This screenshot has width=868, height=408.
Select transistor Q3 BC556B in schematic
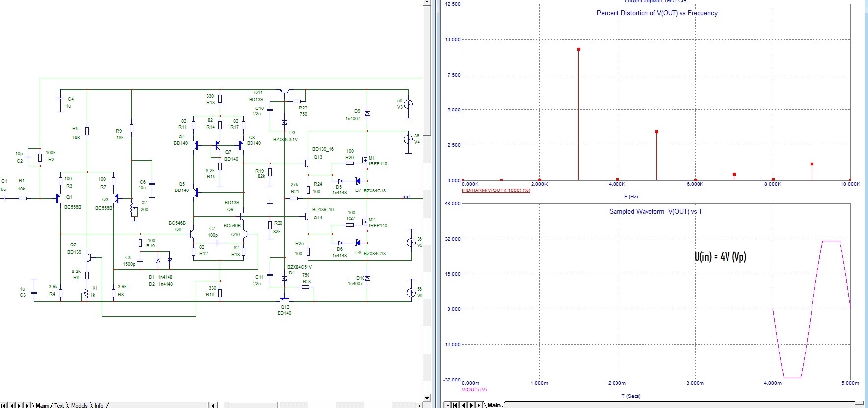(x=116, y=198)
